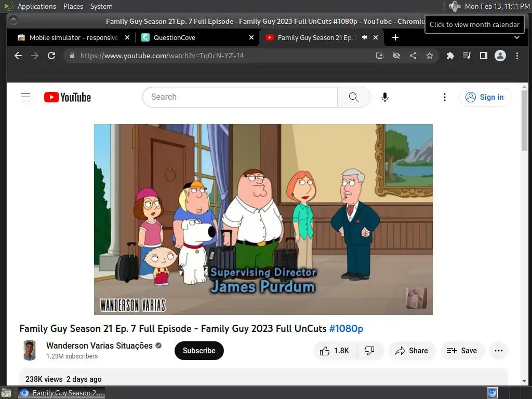This screenshot has width=532, height=399.
Task: Go back in browser history
Action: (18, 56)
